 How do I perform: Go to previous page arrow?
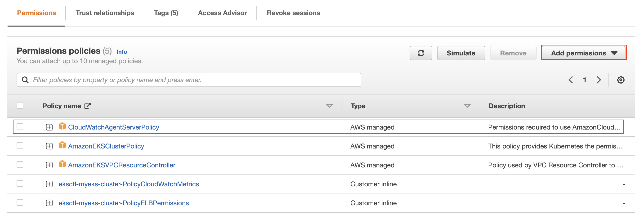571,80
